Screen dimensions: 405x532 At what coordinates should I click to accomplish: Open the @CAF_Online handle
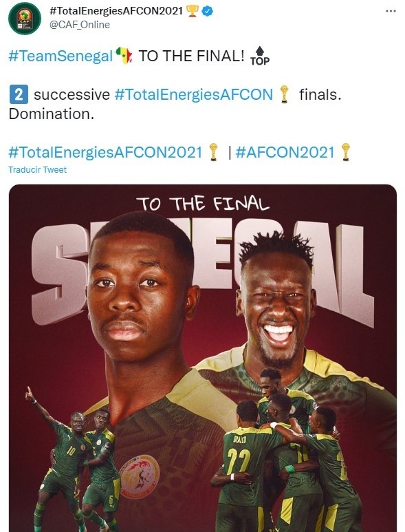click(80, 25)
